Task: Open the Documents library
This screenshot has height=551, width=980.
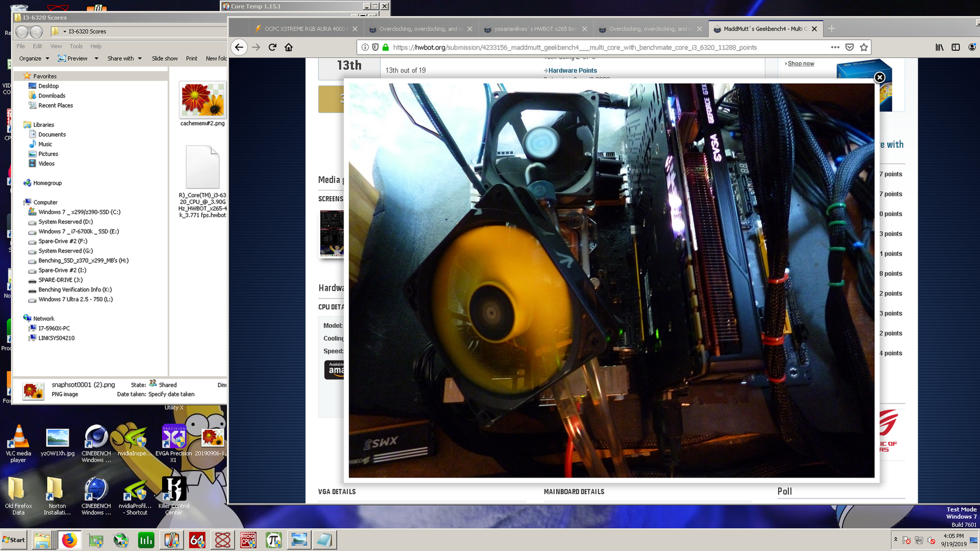Action: [x=52, y=134]
